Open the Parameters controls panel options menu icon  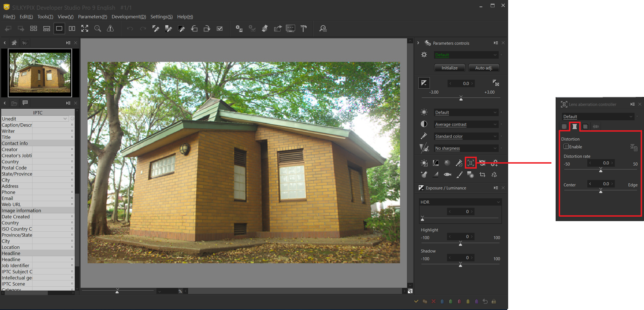click(x=496, y=43)
